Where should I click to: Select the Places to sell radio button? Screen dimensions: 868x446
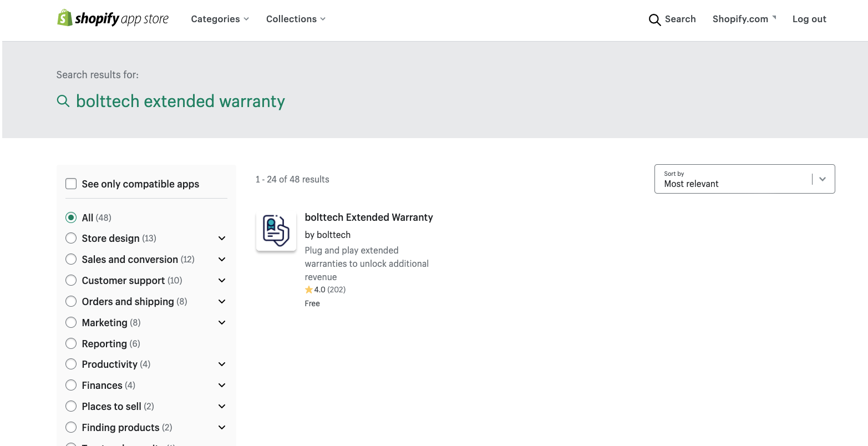pyautogui.click(x=71, y=406)
